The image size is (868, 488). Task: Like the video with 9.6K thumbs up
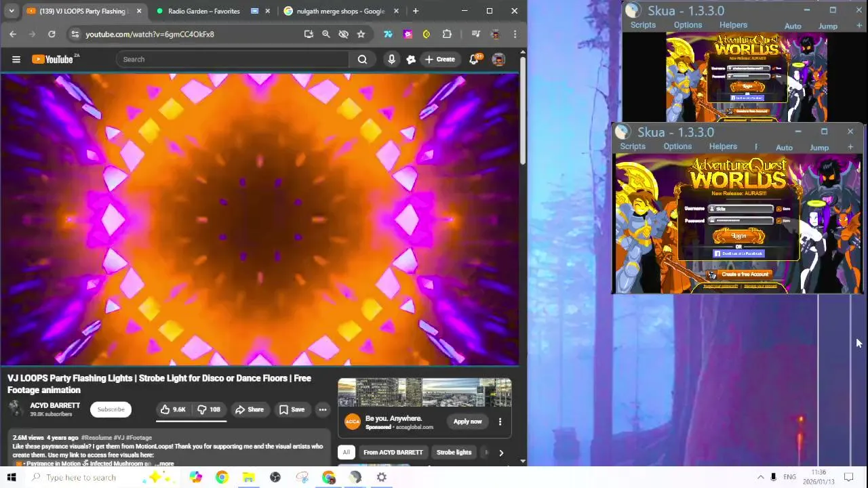pyautogui.click(x=173, y=409)
